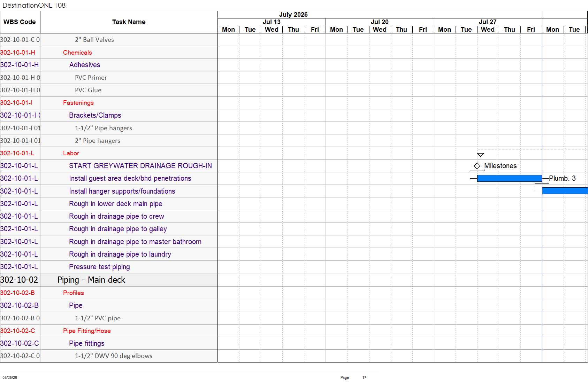The image size is (588, 382).
Task: Select the Pressure test piping task
Action: [99, 267]
